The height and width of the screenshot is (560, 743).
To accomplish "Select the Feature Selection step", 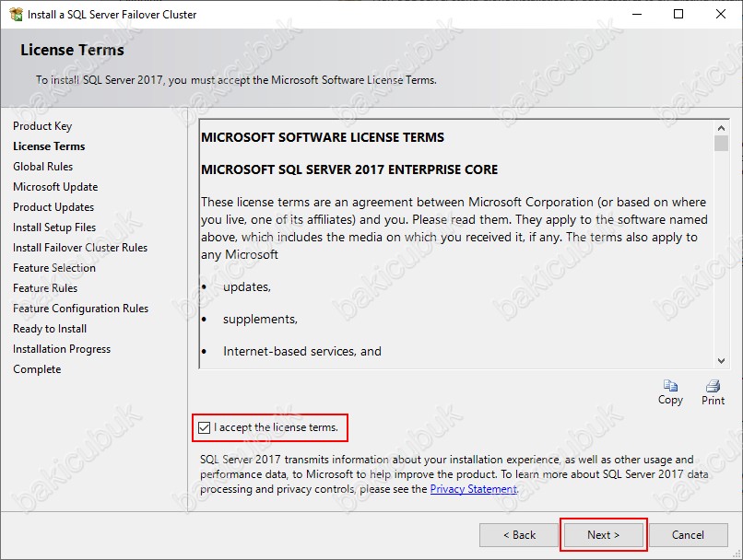I will click(x=54, y=268).
